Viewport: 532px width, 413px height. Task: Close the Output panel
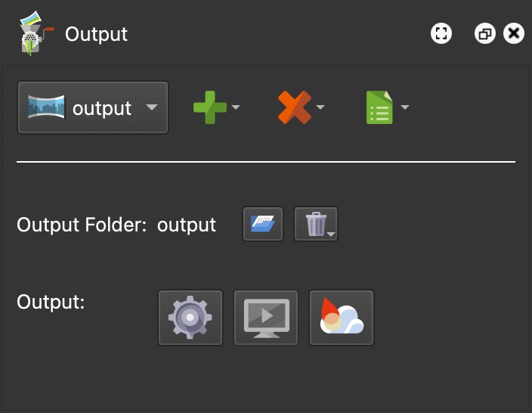click(x=514, y=33)
